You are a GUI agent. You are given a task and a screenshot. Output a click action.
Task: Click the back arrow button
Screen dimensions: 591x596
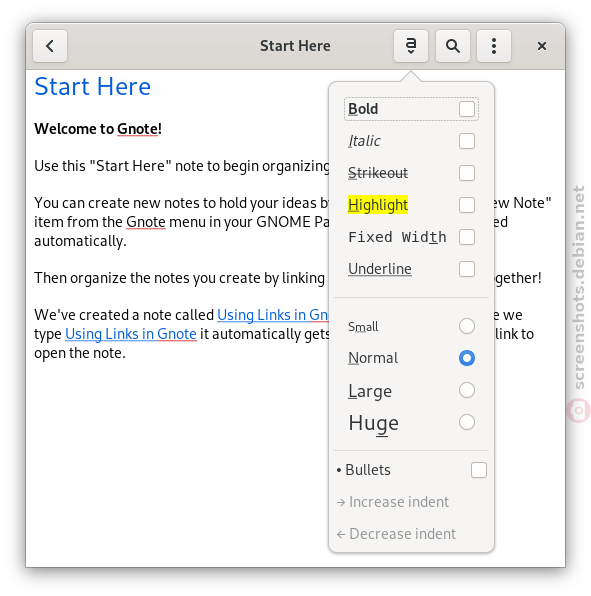(x=50, y=46)
